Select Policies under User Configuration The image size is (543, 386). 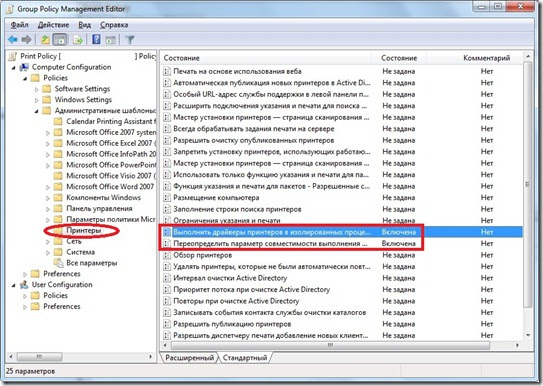[55, 295]
